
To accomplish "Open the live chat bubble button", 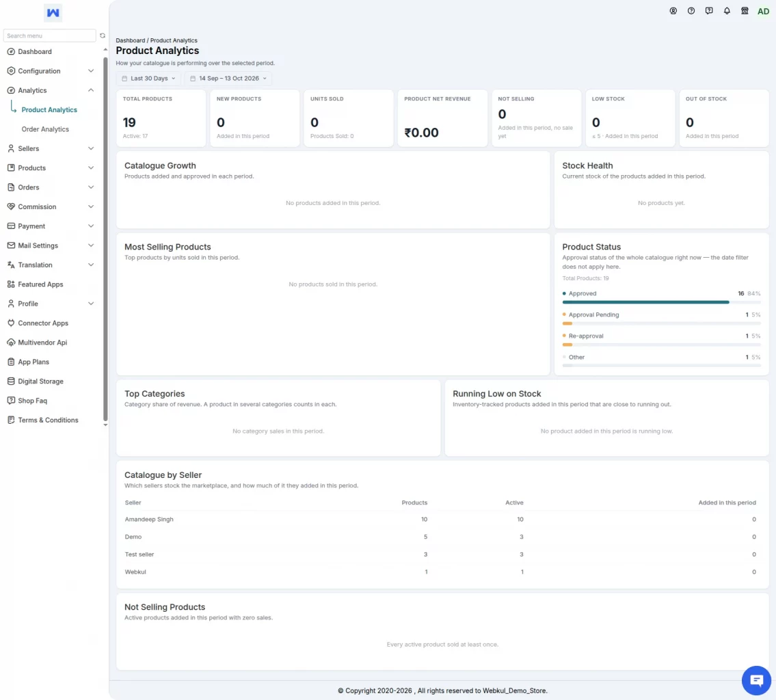I will (x=756, y=680).
